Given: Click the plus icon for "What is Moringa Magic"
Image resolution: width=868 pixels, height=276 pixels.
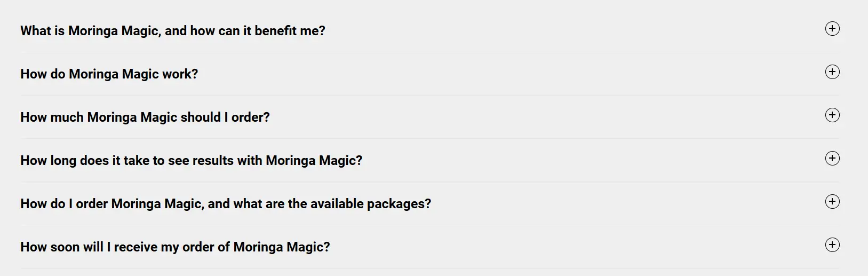Looking at the screenshot, I should tap(832, 29).
